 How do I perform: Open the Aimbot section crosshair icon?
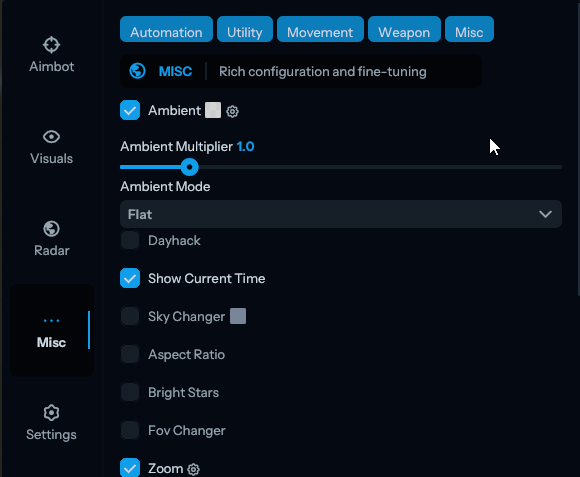(x=51, y=45)
